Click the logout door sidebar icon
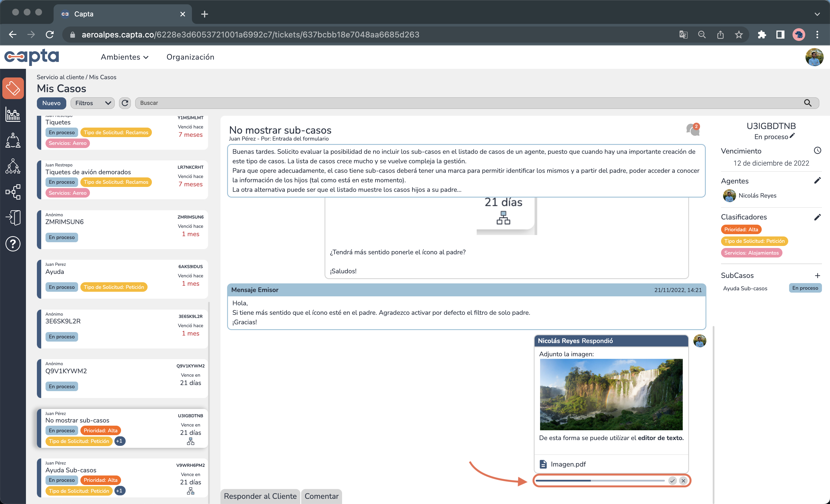Image resolution: width=830 pixels, height=504 pixels. pos(13,217)
